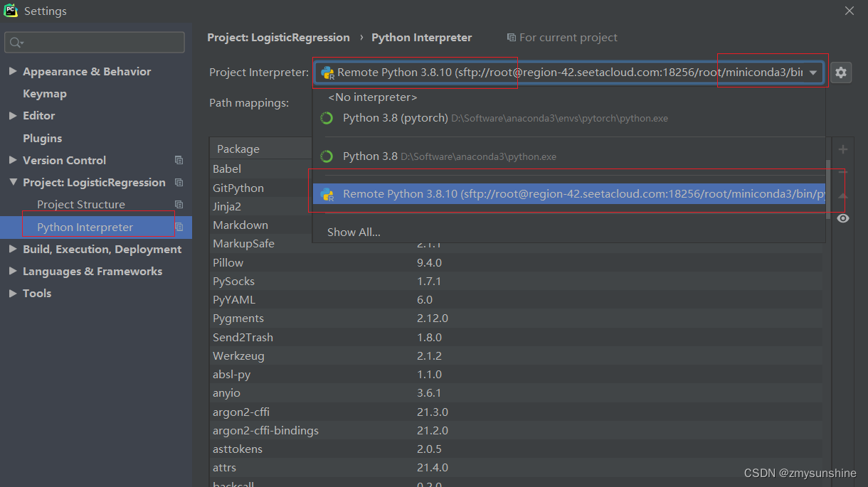Open the interpreter gear settings icon
This screenshot has width=868, height=487.
tap(841, 72)
